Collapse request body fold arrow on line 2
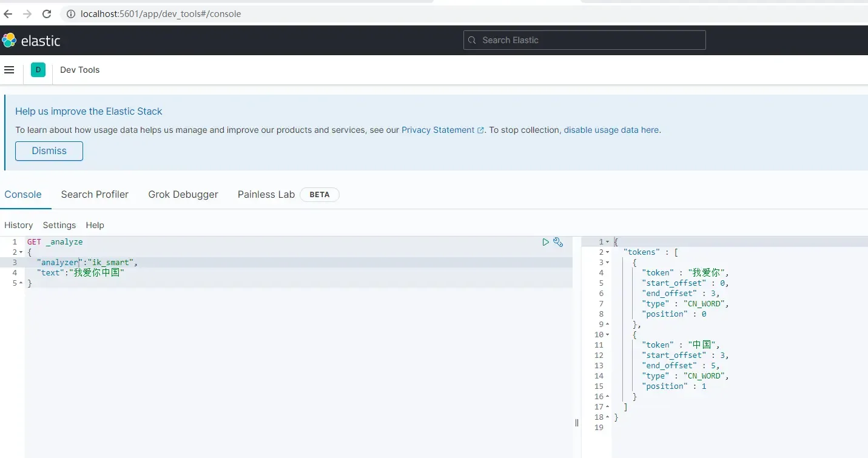The height and width of the screenshot is (458, 868). click(21, 252)
